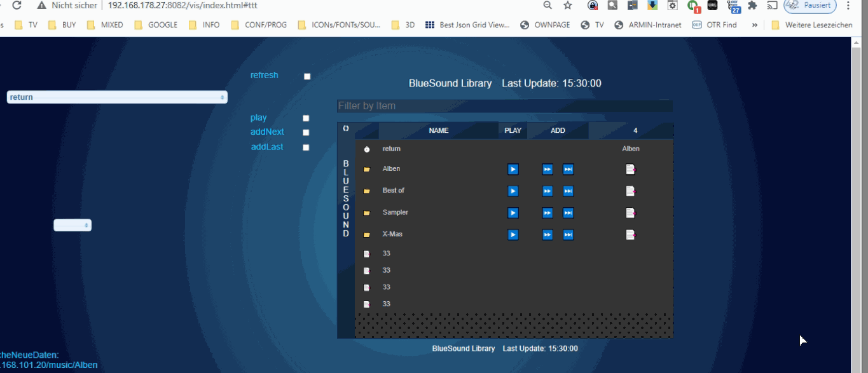The width and height of the screenshot is (868, 373).
Task: Click the document icon in Sampler row
Action: click(x=630, y=213)
